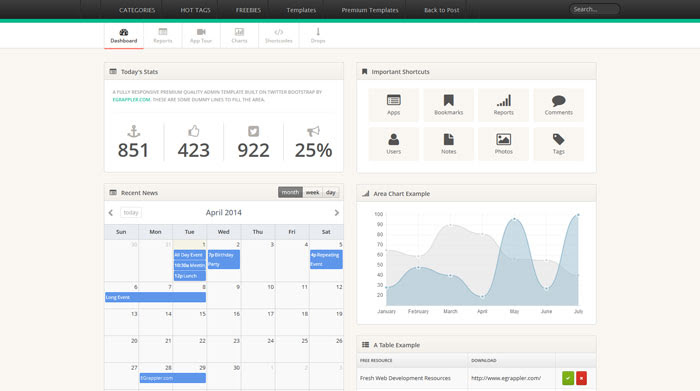
Task: Click the A Table Example header icon
Action: (x=365, y=345)
